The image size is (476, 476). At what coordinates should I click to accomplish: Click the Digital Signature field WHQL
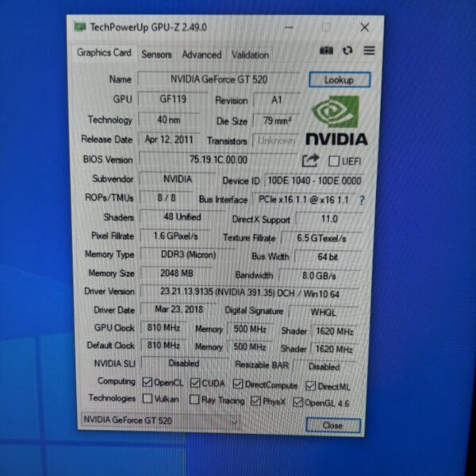(324, 312)
